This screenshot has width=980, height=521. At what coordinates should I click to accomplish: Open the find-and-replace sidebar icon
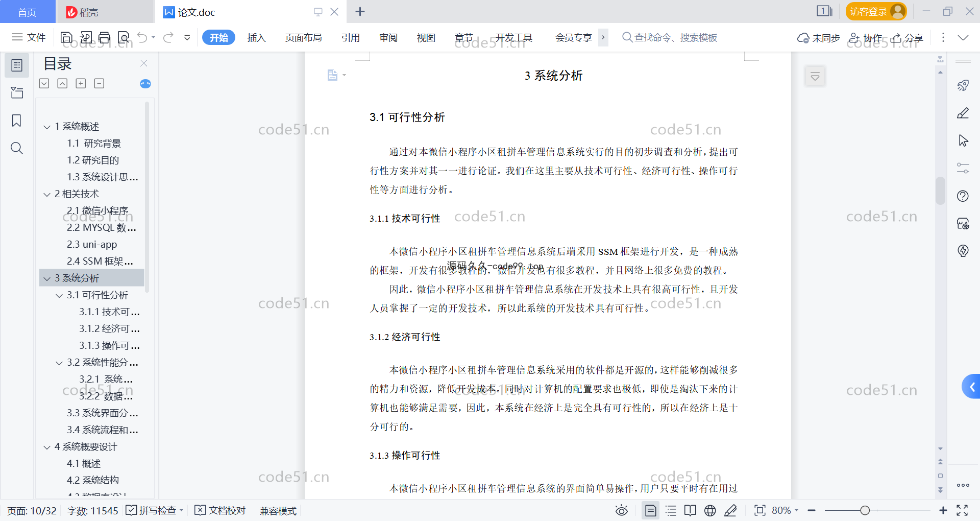pyautogui.click(x=17, y=148)
